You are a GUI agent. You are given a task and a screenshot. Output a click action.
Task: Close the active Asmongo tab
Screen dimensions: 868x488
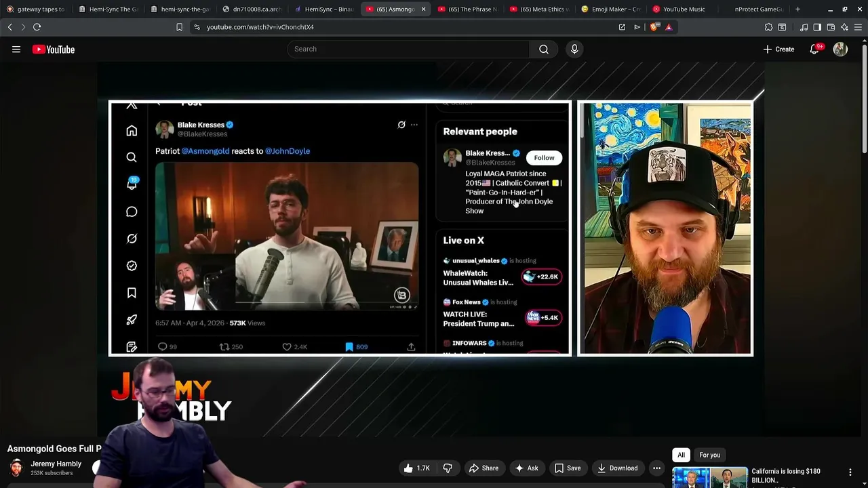click(423, 9)
